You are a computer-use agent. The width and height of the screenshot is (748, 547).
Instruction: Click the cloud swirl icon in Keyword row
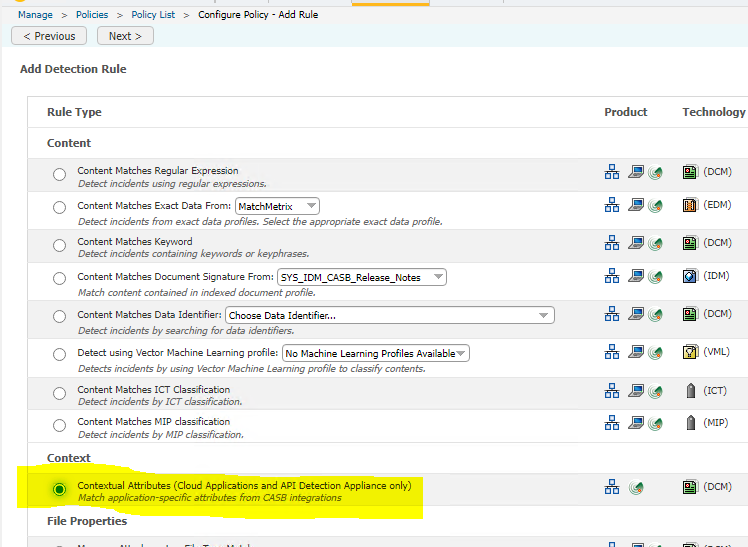pyautogui.click(x=655, y=243)
